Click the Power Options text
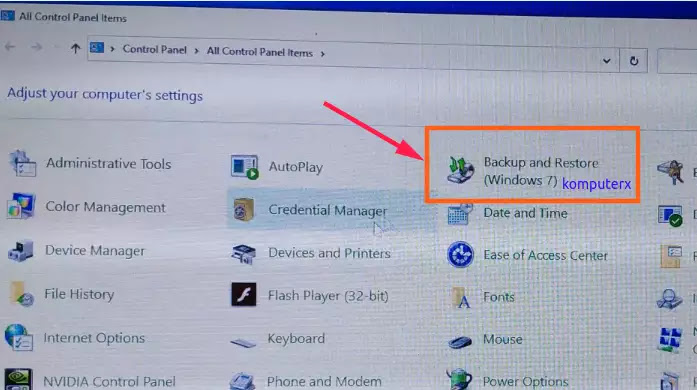 [525, 382]
